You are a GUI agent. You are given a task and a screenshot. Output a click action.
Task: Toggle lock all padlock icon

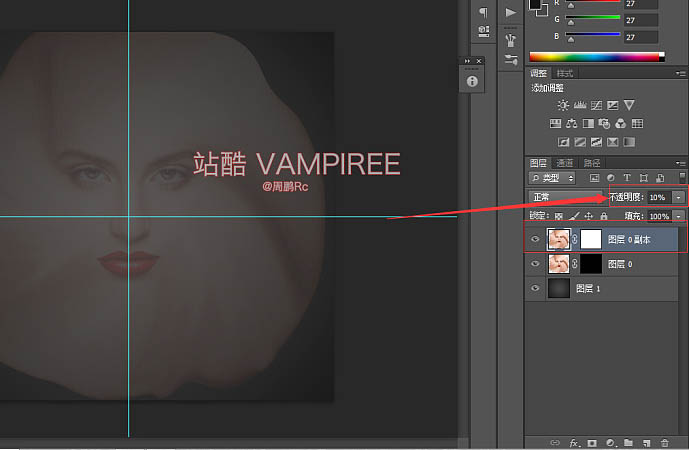point(604,216)
